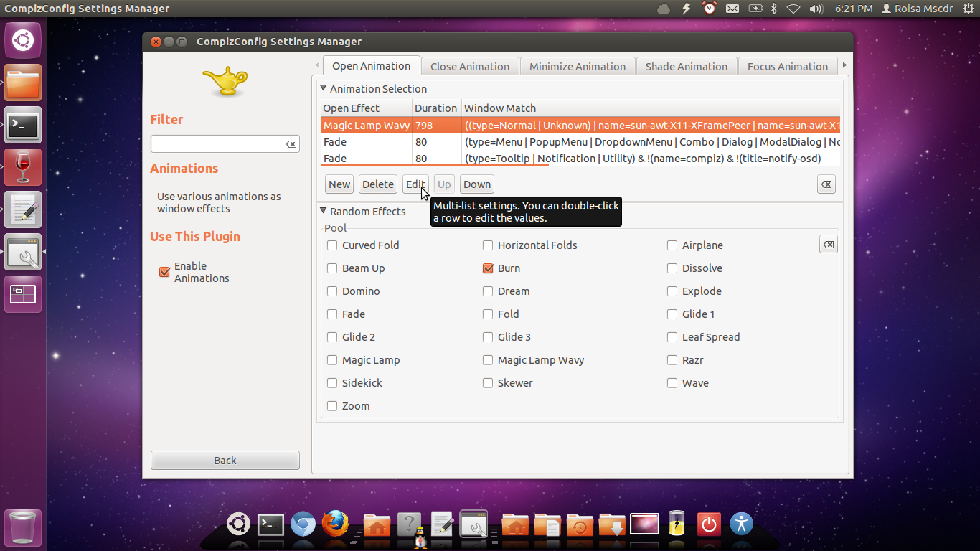The image size is (980, 551).
Task: Tick the Zoom effect checkbox
Action: click(x=332, y=406)
